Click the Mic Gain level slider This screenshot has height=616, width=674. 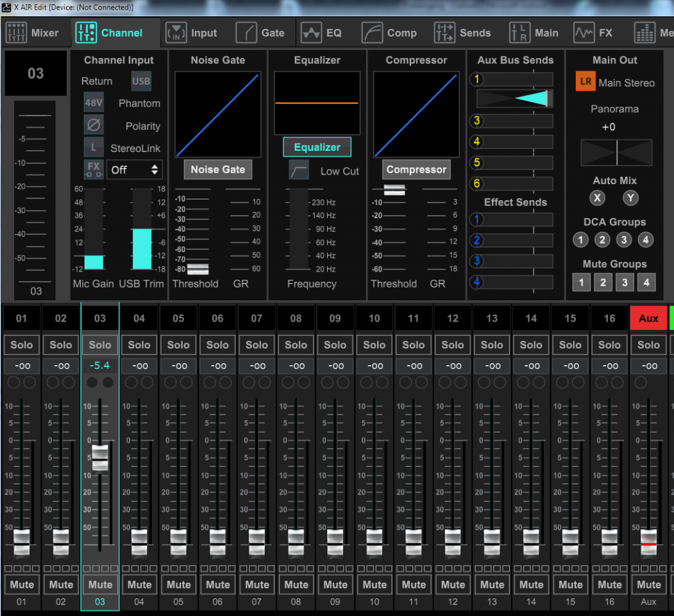[94, 229]
